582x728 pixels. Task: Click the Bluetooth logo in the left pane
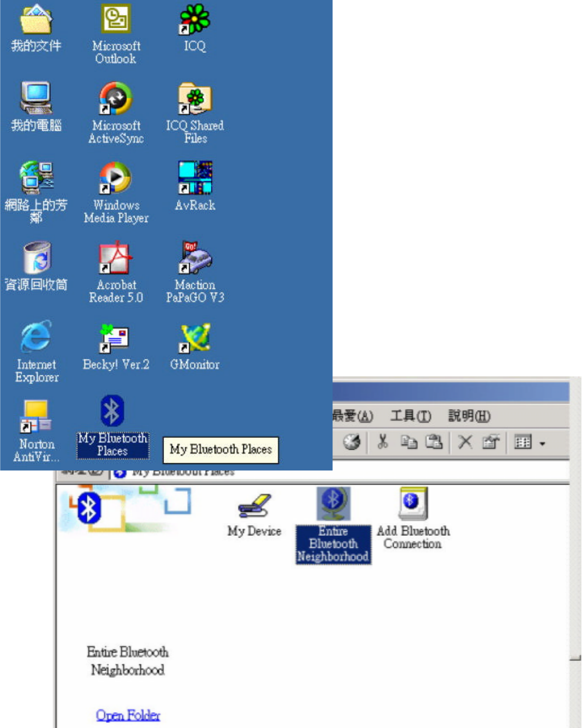(x=88, y=508)
